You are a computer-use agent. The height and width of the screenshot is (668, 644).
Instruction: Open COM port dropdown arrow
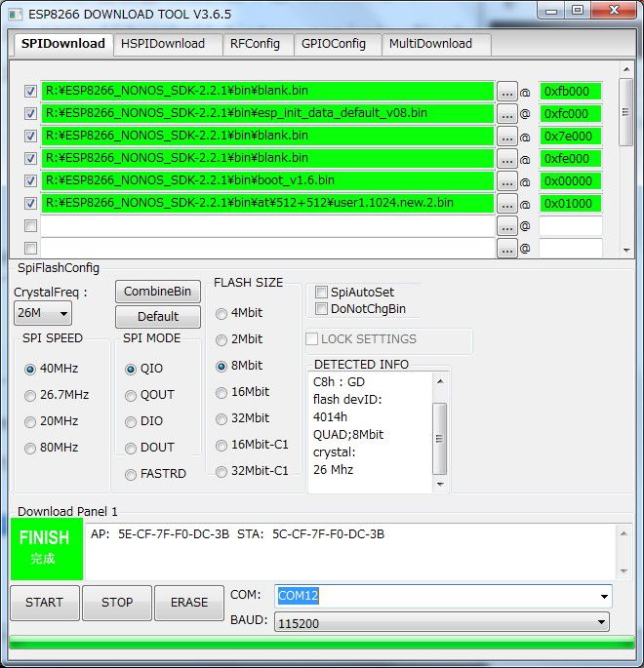click(x=604, y=597)
